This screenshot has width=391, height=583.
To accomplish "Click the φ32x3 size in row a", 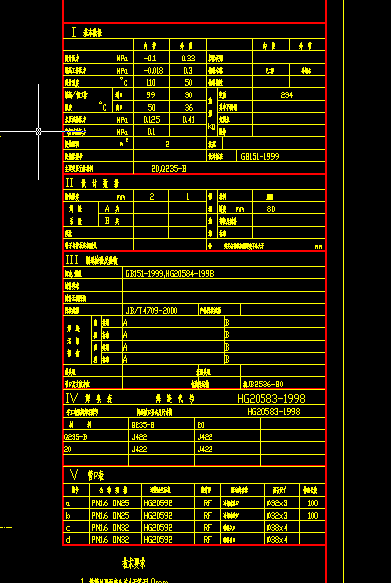I will click(277, 503).
